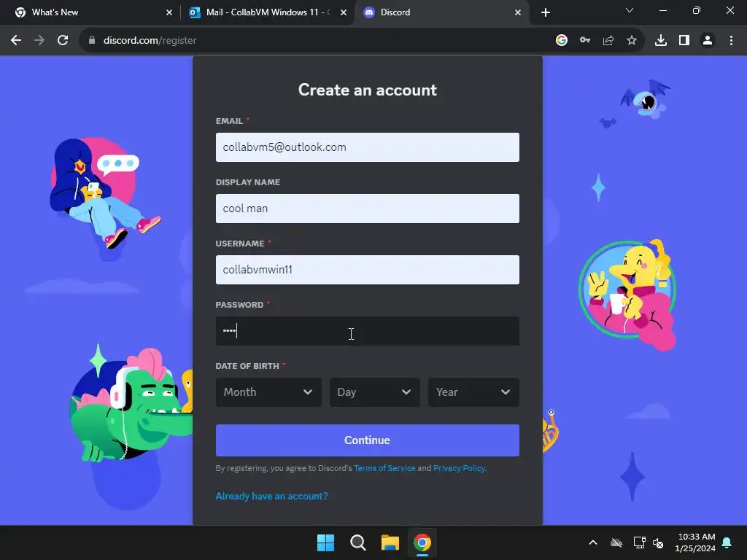
Task: Open the tab search chevron
Action: [630, 10]
